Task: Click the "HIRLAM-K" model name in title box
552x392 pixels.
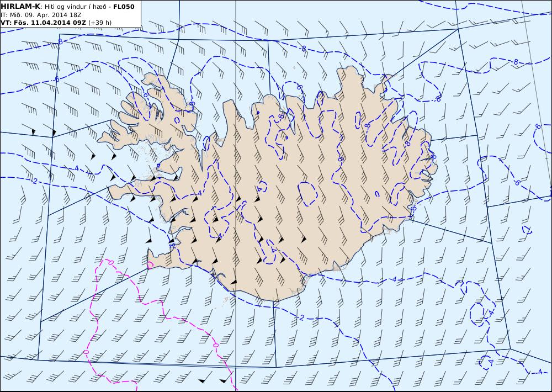Action: tap(21, 7)
